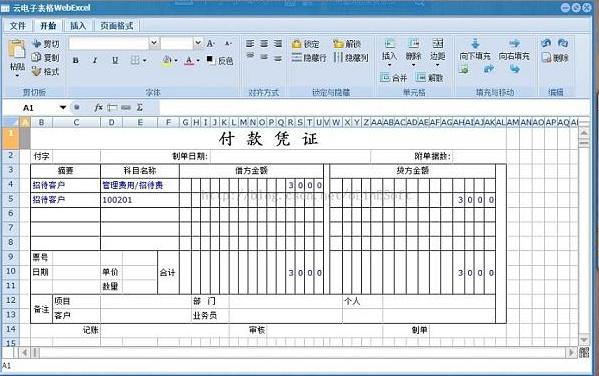
Task: Switch to the 开始 home tab
Action: point(48,26)
